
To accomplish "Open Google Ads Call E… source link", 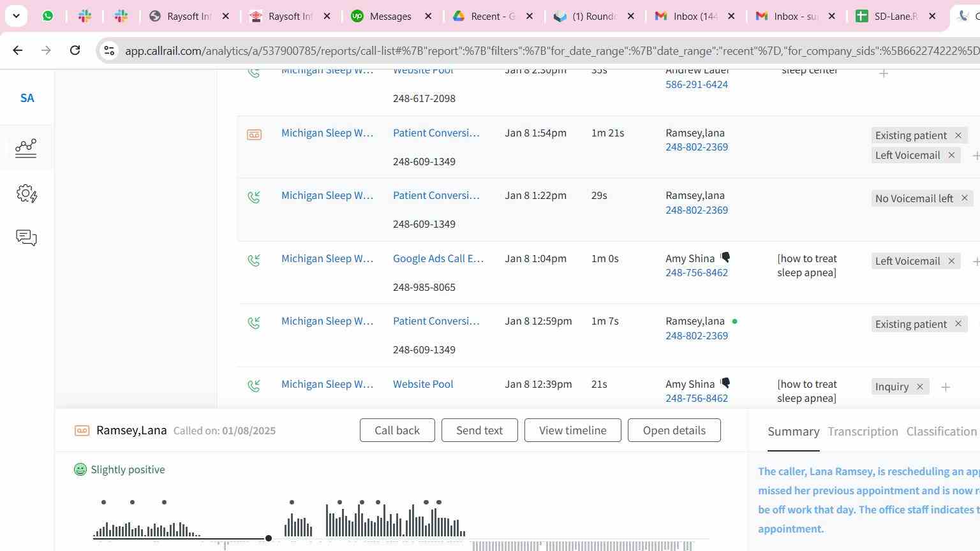I will click(438, 258).
